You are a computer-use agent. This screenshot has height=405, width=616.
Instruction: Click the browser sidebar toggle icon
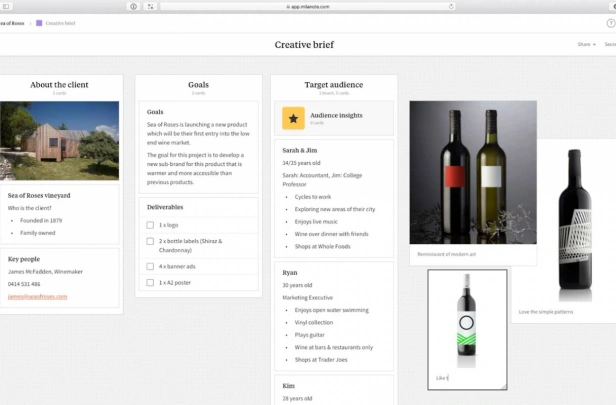(x=6, y=6)
